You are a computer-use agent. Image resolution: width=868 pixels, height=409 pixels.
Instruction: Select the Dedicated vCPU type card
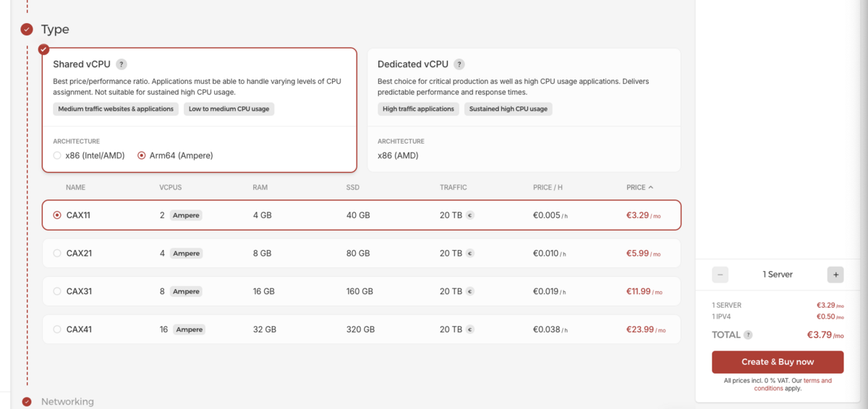point(524,110)
